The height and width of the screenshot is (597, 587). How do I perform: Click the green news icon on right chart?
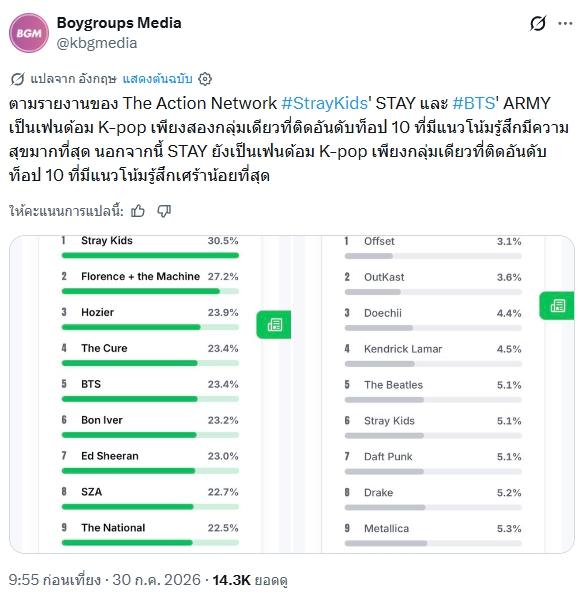click(557, 305)
